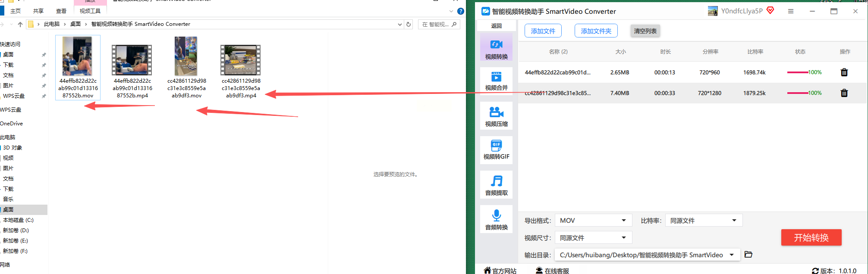Open the 视频尺寸 同源文件 dropdown
The image size is (868, 274).
pyautogui.click(x=593, y=237)
